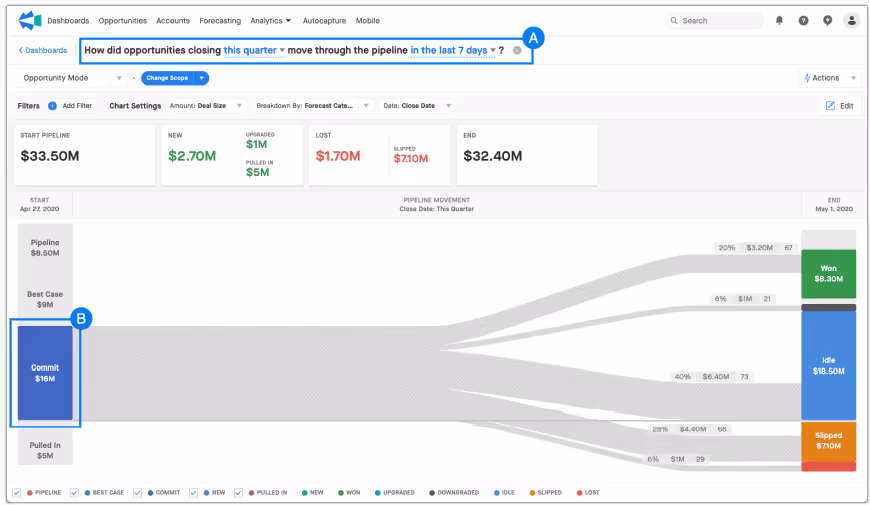Click the search magnifier icon
This screenshot has width=870, height=505.
pyautogui.click(x=674, y=21)
